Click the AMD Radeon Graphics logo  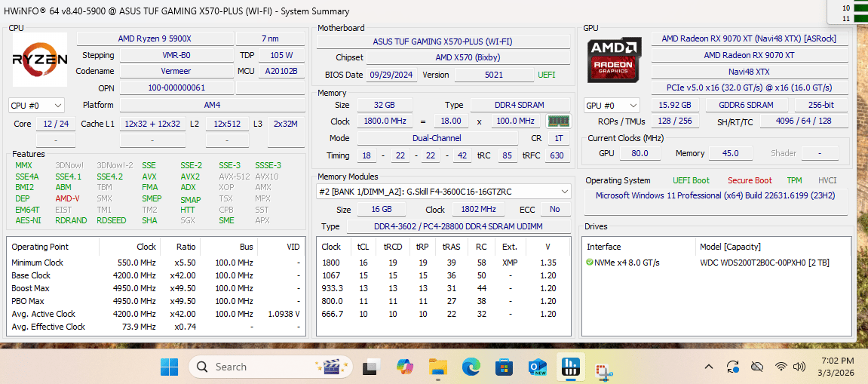[615, 60]
